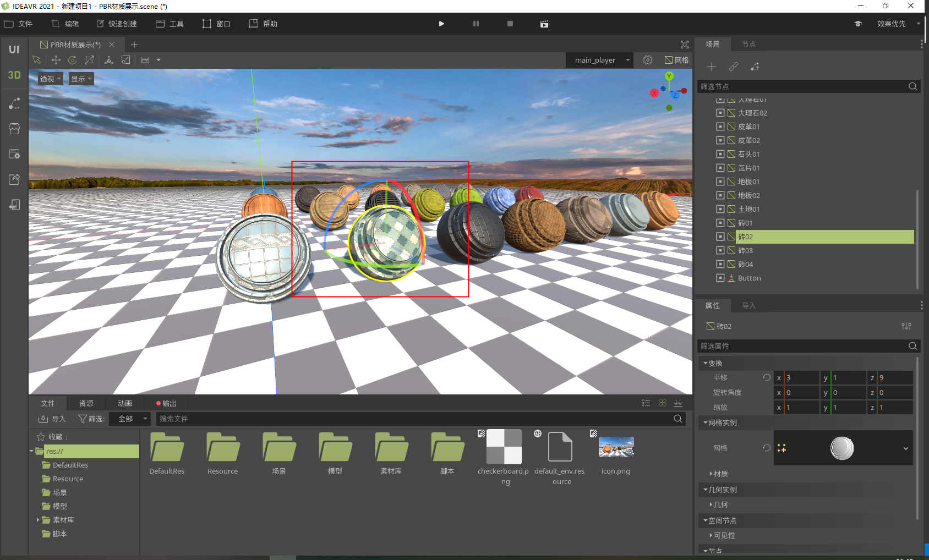Image resolution: width=929 pixels, height=560 pixels.
Task: Select the checkerboard.png thumbnail
Action: pos(505,447)
